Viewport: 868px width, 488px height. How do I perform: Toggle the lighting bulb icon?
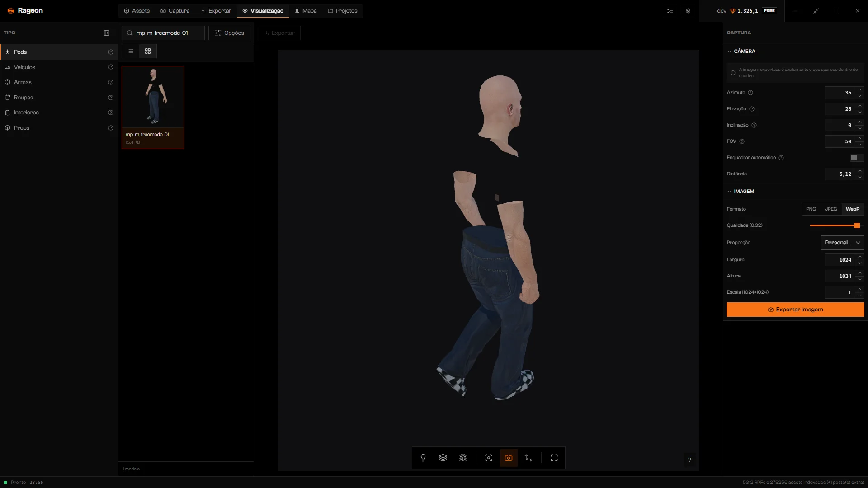coord(423,458)
